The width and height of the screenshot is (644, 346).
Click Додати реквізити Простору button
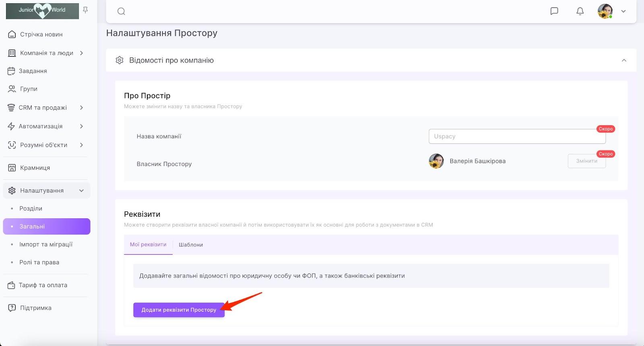pos(179,310)
